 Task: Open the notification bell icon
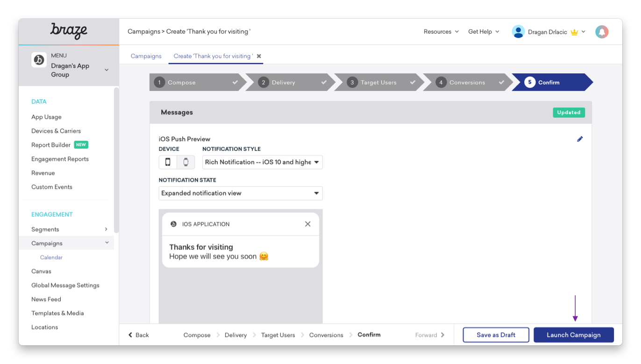pos(602,32)
